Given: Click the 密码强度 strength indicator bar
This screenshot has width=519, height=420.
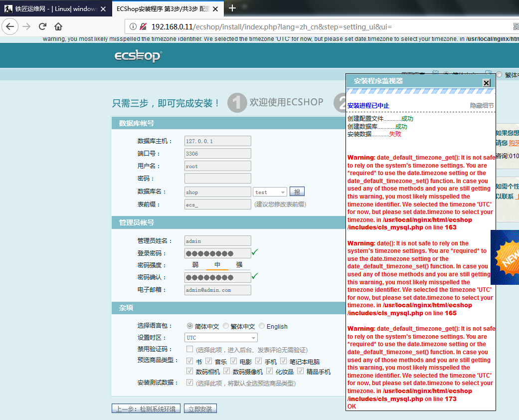Looking at the screenshot, I should click(x=217, y=265).
